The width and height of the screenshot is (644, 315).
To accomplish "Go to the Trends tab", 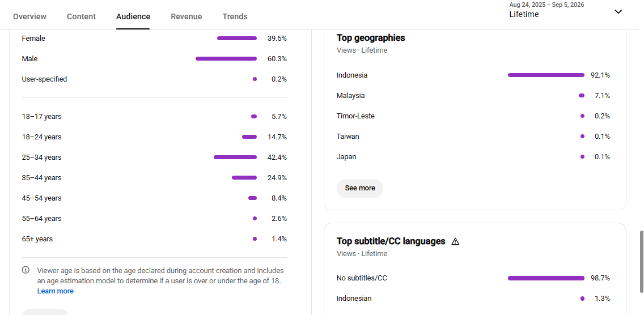I will [x=235, y=16].
